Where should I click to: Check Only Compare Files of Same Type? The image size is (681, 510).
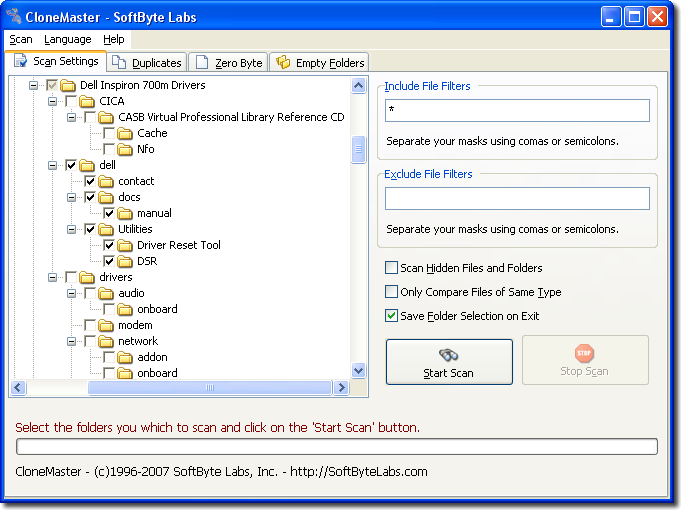tap(391, 291)
